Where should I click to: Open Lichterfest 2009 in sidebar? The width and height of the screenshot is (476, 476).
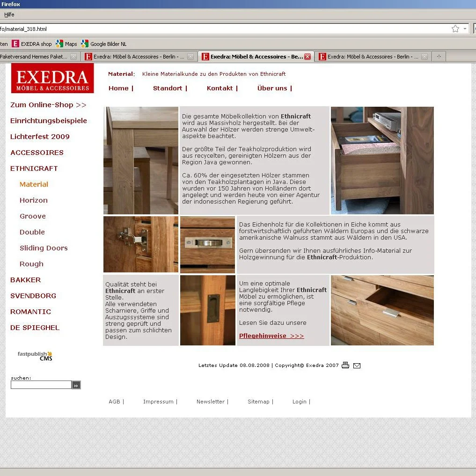(x=40, y=137)
